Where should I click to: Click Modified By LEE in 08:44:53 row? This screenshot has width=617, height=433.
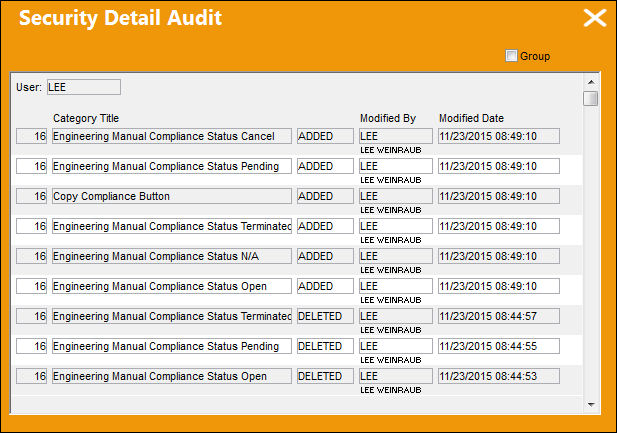click(396, 376)
